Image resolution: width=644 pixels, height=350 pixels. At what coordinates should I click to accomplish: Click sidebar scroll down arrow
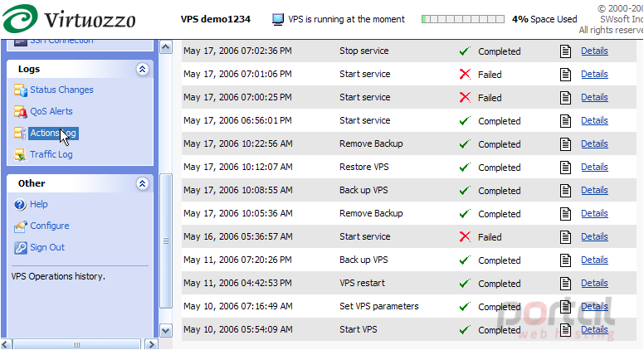tap(165, 330)
